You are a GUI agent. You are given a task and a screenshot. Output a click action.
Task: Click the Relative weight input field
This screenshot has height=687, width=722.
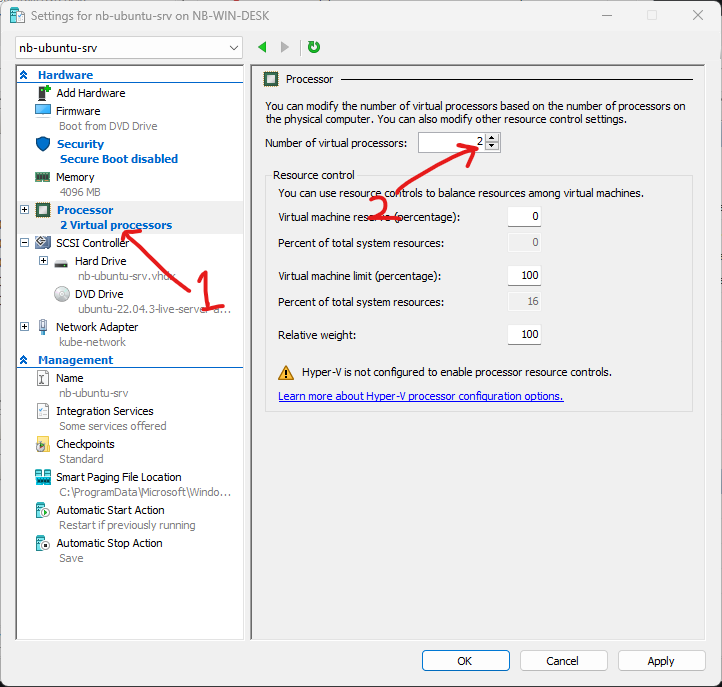(x=523, y=334)
